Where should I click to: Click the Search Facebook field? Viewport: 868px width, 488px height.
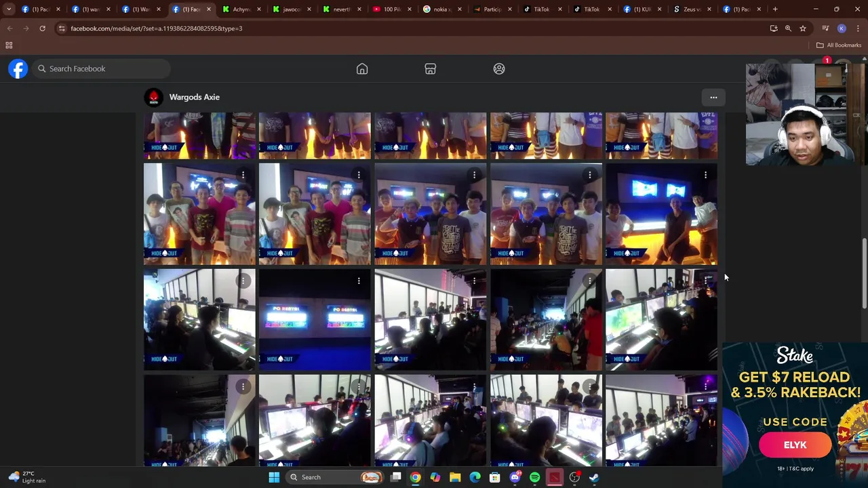[102, 68]
